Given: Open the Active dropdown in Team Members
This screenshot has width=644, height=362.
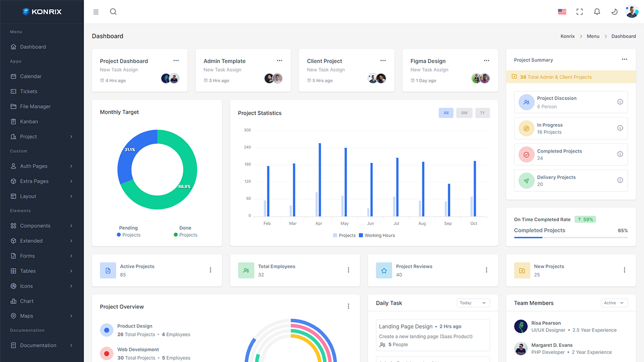Looking at the screenshot, I should [614, 303].
